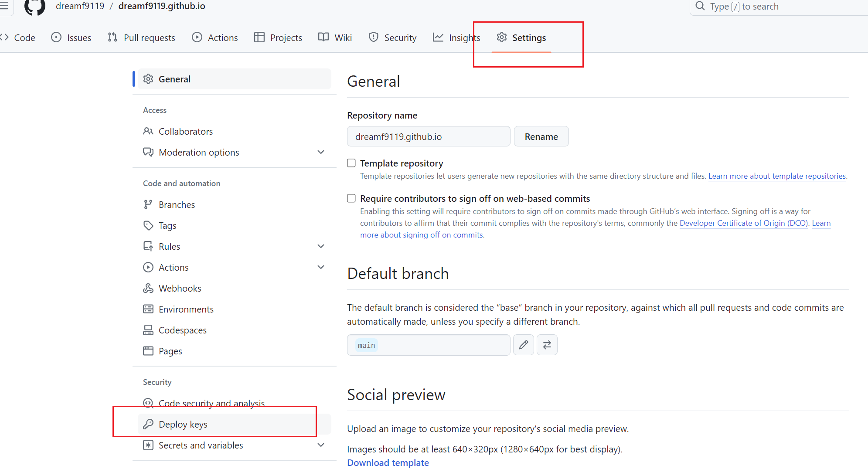Focus the Repository name input field

pyautogui.click(x=429, y=136)
